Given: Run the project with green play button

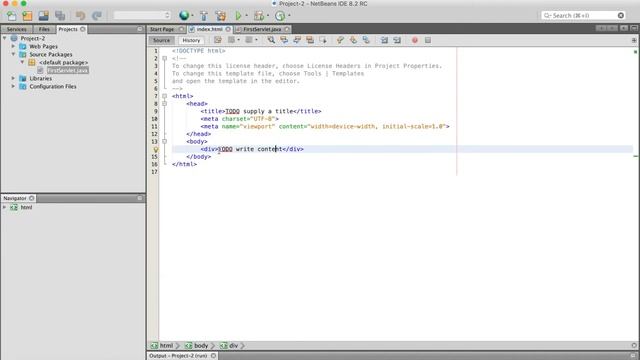Looking at the screenshot, I should 238,16.
